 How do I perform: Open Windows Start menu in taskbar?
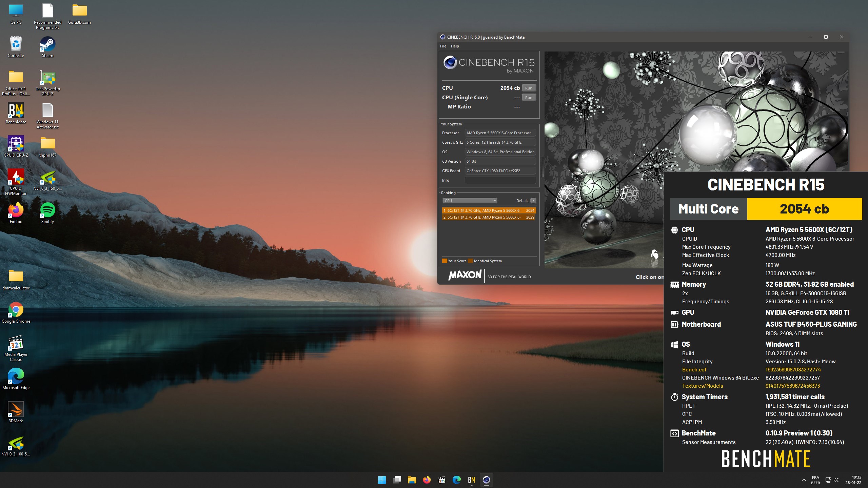coord(382,480)
